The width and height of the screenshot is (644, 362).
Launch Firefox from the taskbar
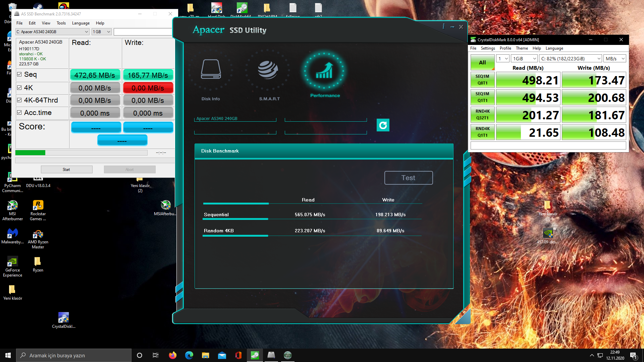[x=173, y=355]
